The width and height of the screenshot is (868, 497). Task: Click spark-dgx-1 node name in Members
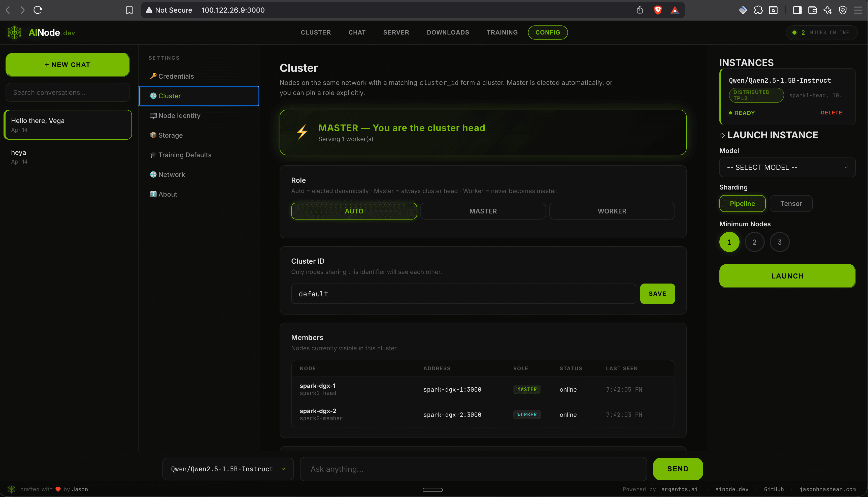pyautogui.click(x=318, y=385)
